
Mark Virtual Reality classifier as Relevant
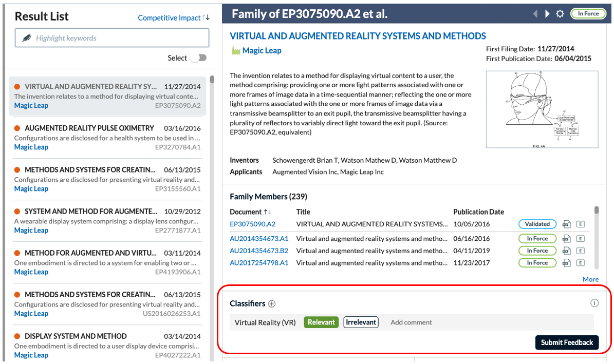click(x=321, y=322)
